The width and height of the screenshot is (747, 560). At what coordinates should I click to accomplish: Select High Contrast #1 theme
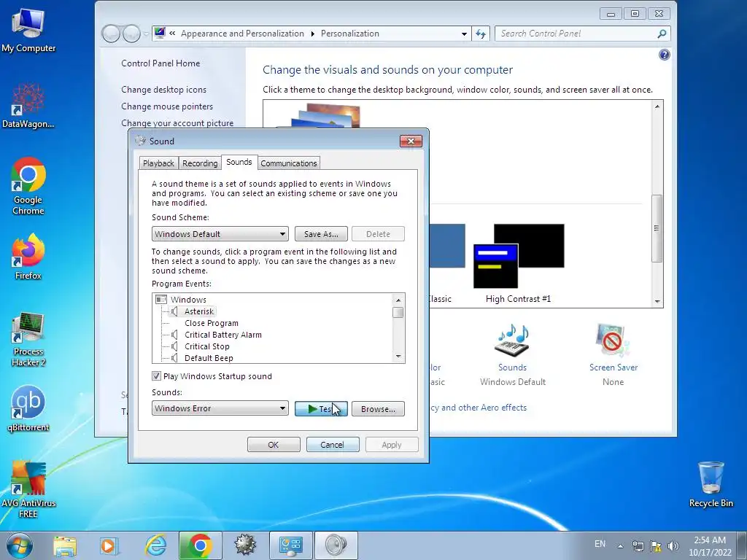pyautogui.click(x=519, y=263)
